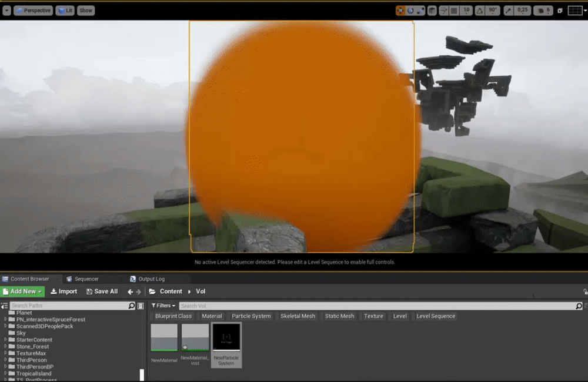Open scale snap 0,25 dropdown

click(522, 11)
